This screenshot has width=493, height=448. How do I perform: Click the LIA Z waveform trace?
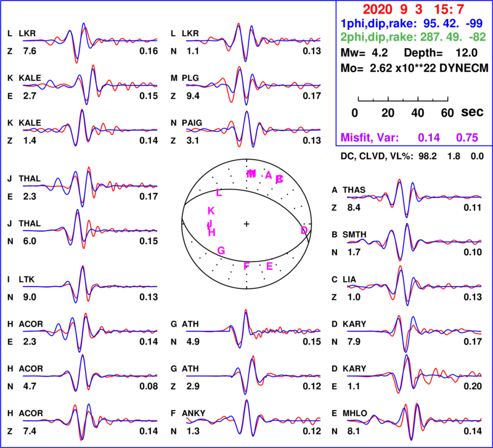point(414,286)
